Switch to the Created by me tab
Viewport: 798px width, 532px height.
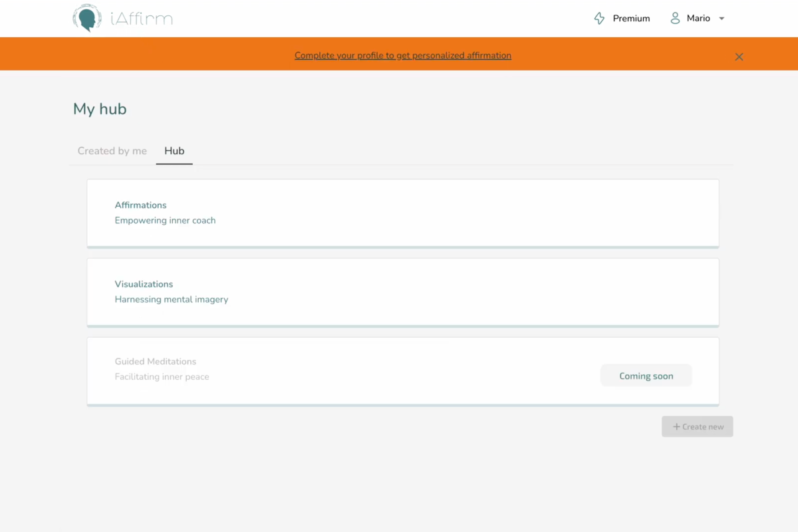(112, 151)
